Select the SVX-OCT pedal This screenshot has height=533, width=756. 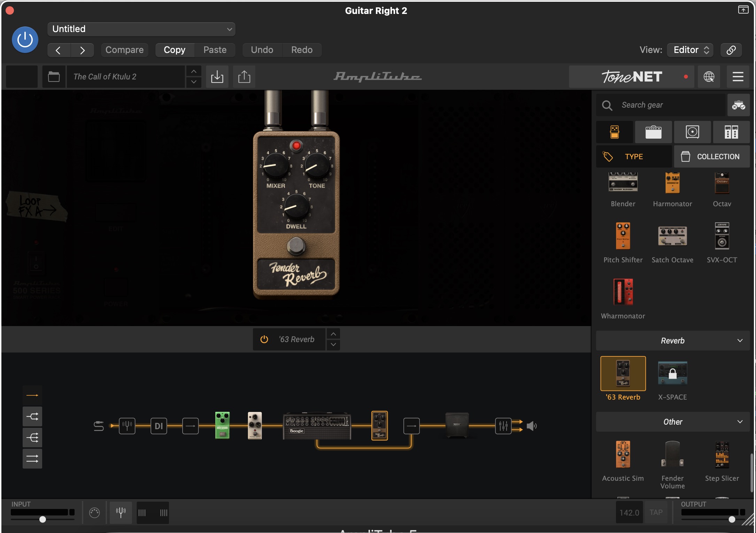pos(722,243)
